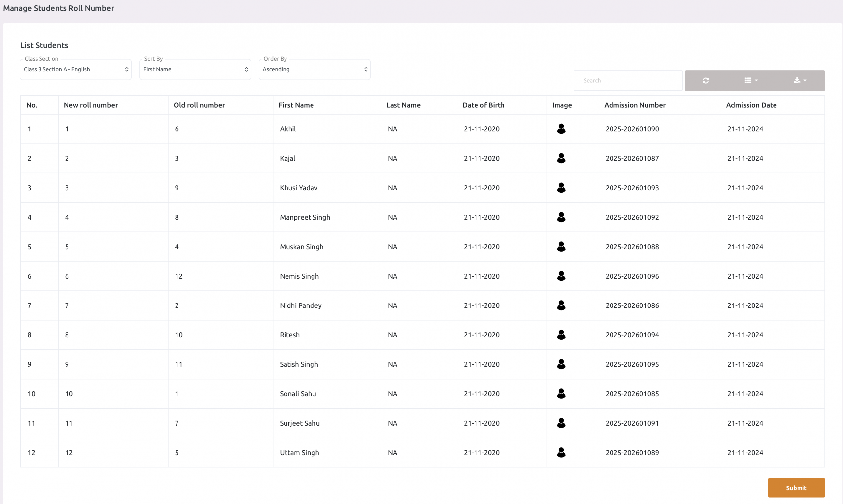Open the columns list view dropdown
The height and width of the screenshot is (504, 843).
(x=750, y=81)
